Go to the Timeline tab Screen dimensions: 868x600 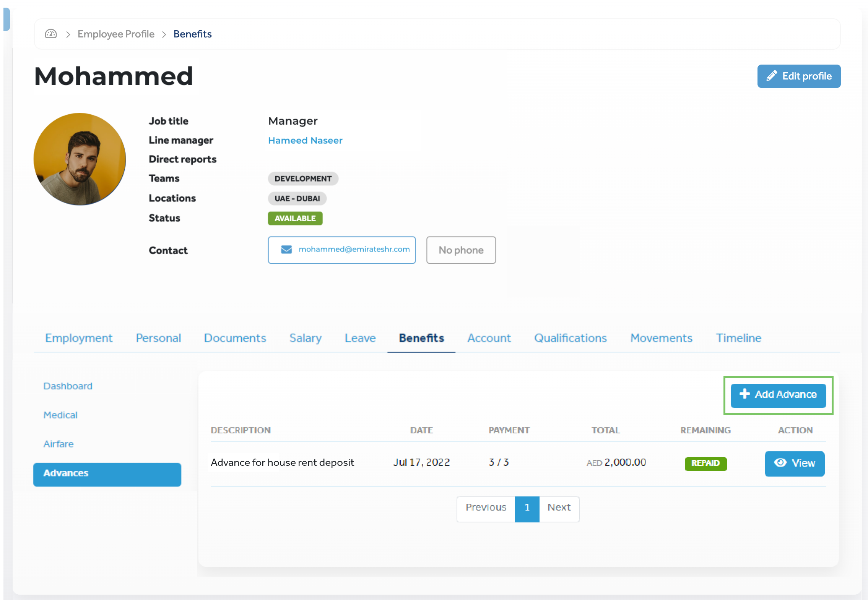[x=738, y=338]
